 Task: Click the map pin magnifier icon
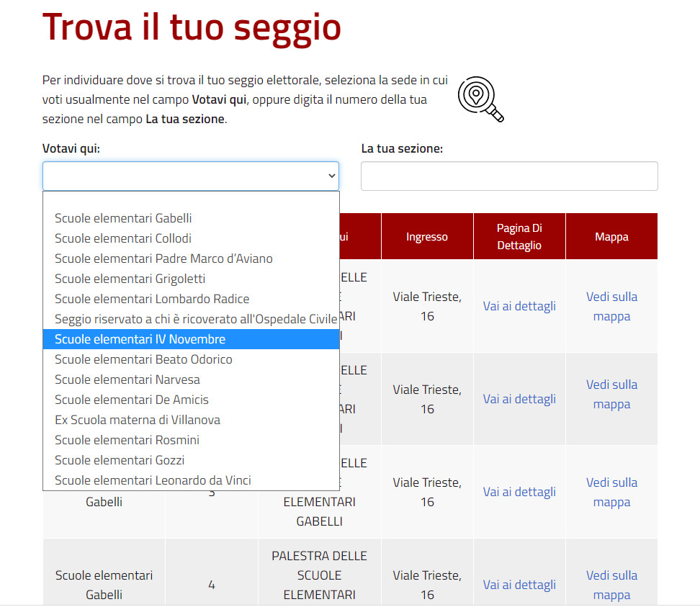tap(481, 99)
